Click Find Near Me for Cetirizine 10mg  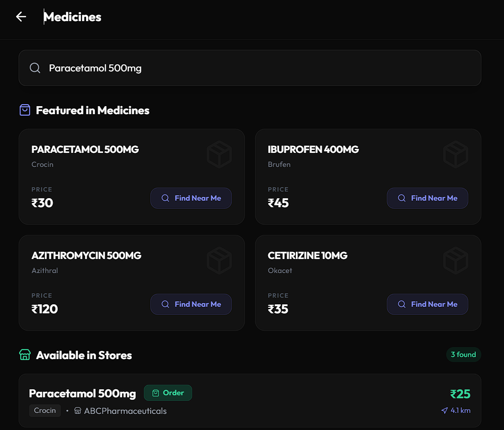(428, 304)
